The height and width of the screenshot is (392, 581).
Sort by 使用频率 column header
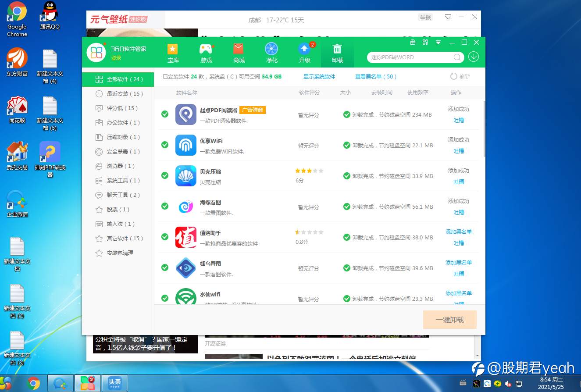[x=418, y=93]
